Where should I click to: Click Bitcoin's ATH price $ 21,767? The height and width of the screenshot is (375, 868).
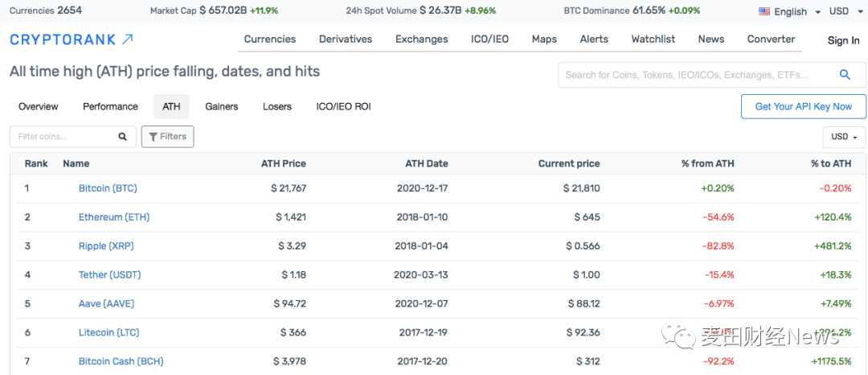289,188
